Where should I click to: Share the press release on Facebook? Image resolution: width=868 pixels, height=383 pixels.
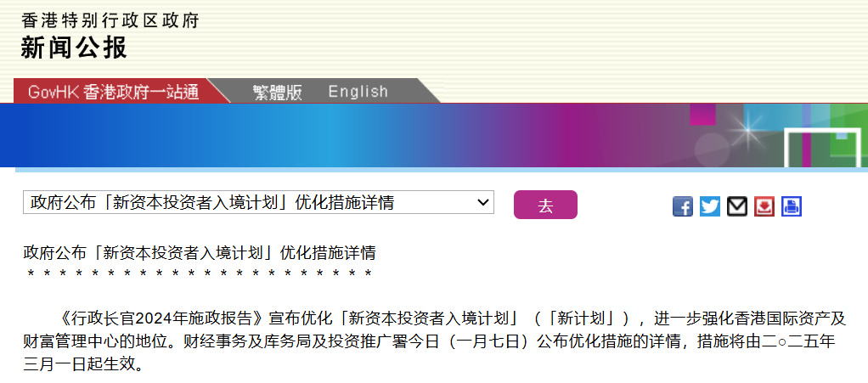coord(683,206)
